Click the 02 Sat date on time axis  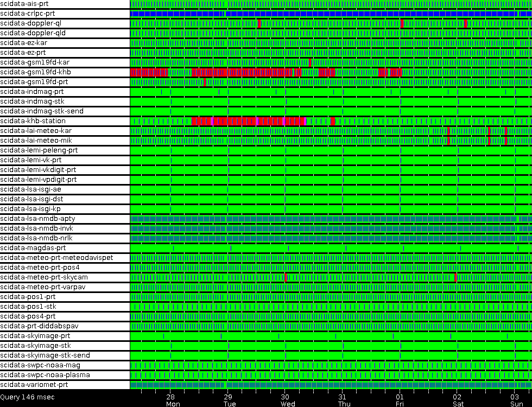coord(458,400)
